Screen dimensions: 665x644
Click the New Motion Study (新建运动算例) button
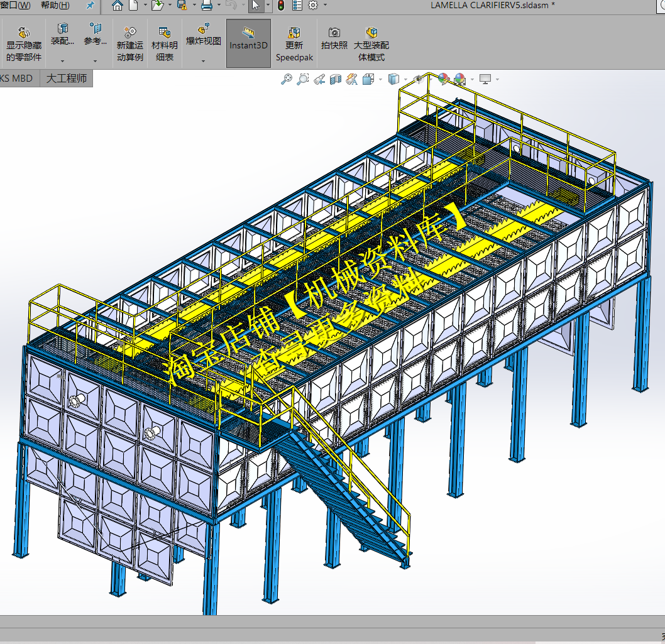[130, 43]
